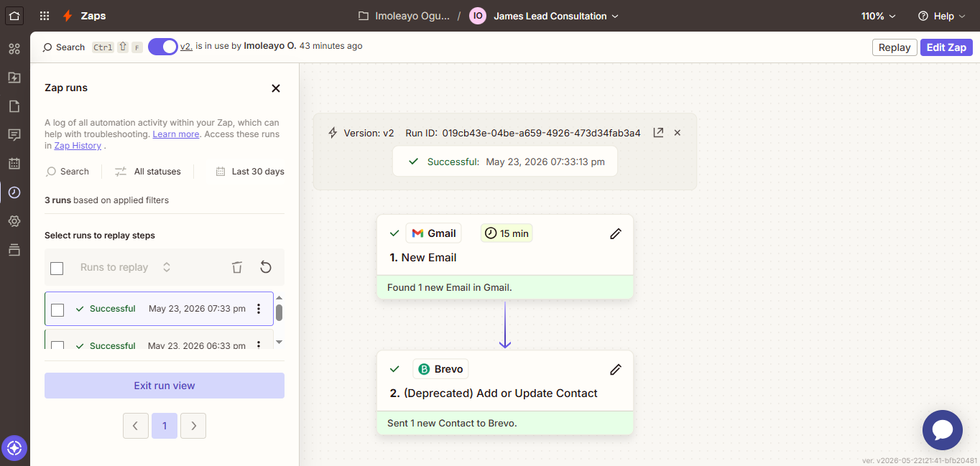Open the All statuses filter
980x466 pixels.
[148, 172]
